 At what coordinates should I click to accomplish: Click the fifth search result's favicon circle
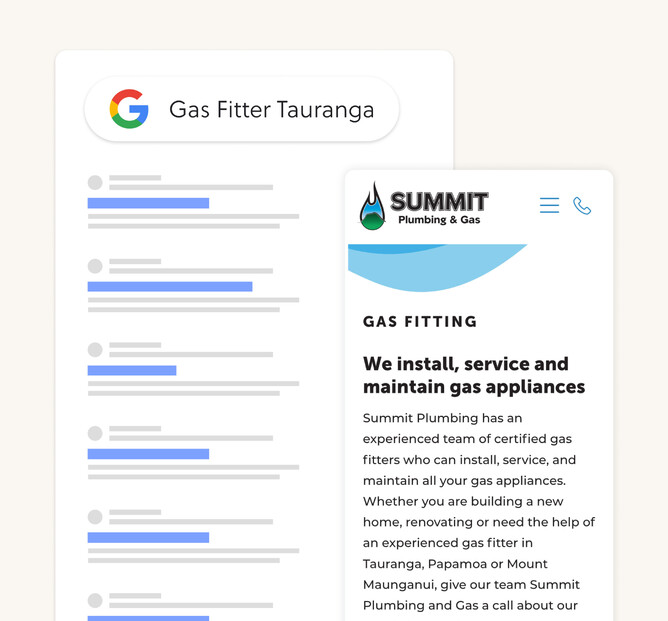click(95, 517)
